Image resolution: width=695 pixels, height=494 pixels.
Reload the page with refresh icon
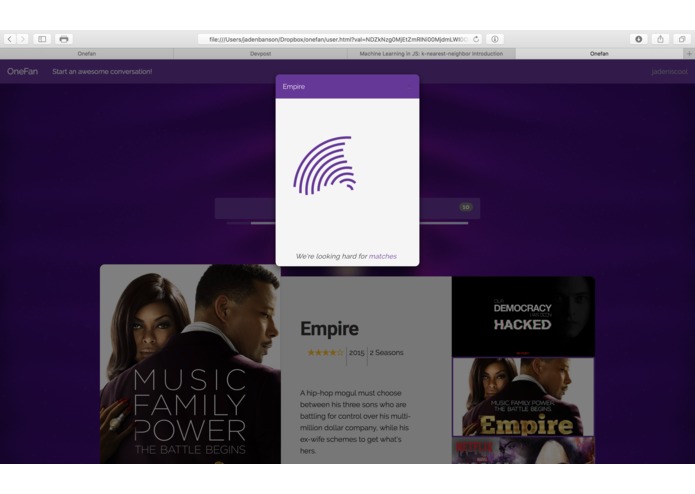476,39
